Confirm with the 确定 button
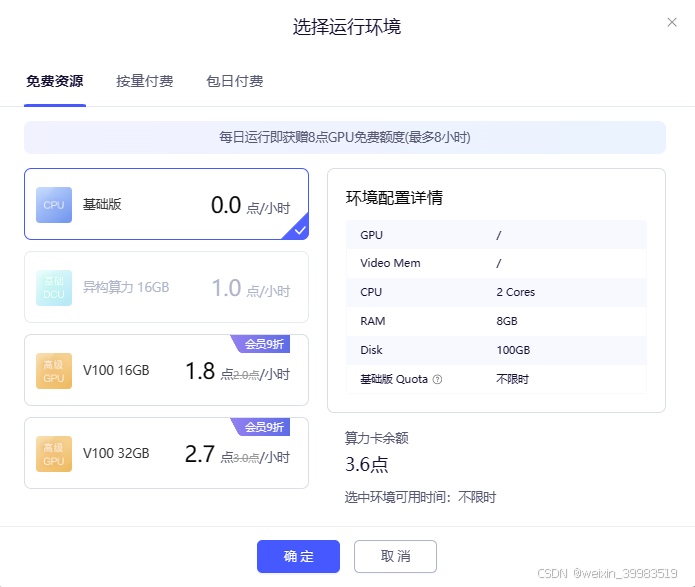Viewport: 695px width, 587px height. pos(298,556)
